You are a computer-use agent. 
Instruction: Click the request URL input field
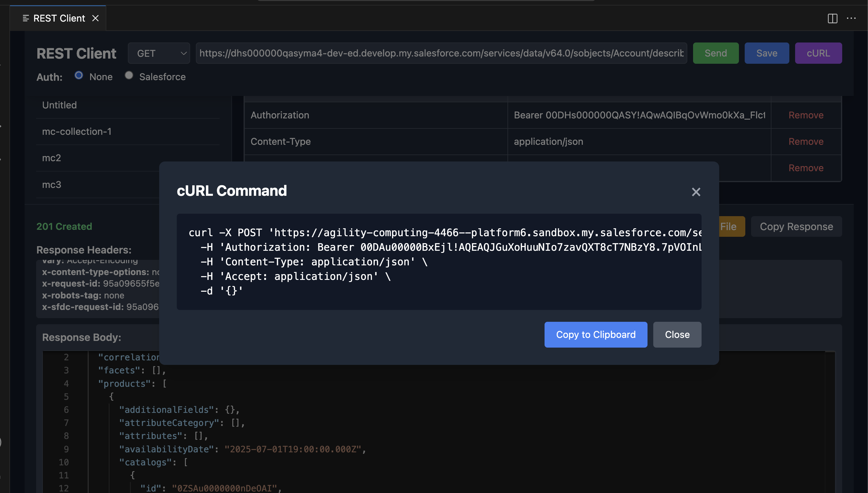[x=441, y=53]
